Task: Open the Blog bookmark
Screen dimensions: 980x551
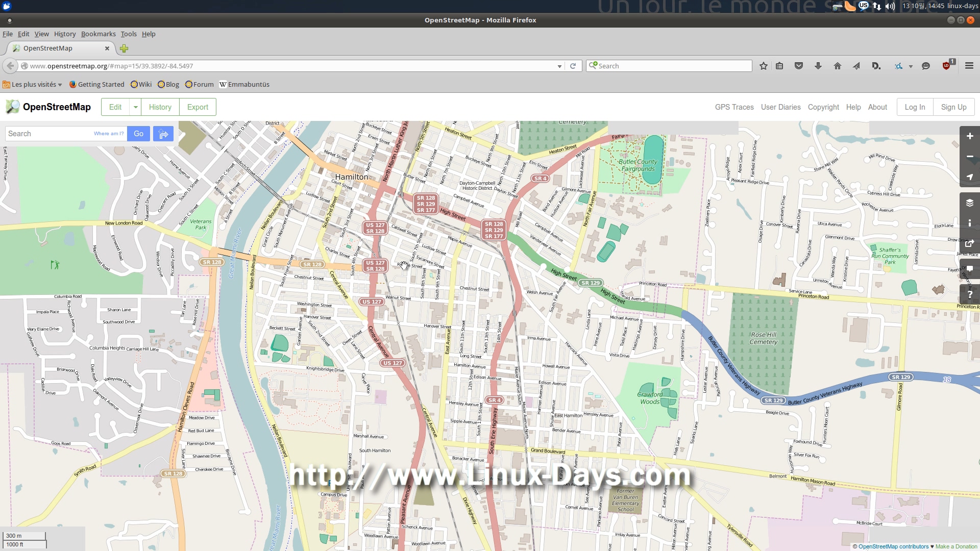Action: tap(168, 84)
